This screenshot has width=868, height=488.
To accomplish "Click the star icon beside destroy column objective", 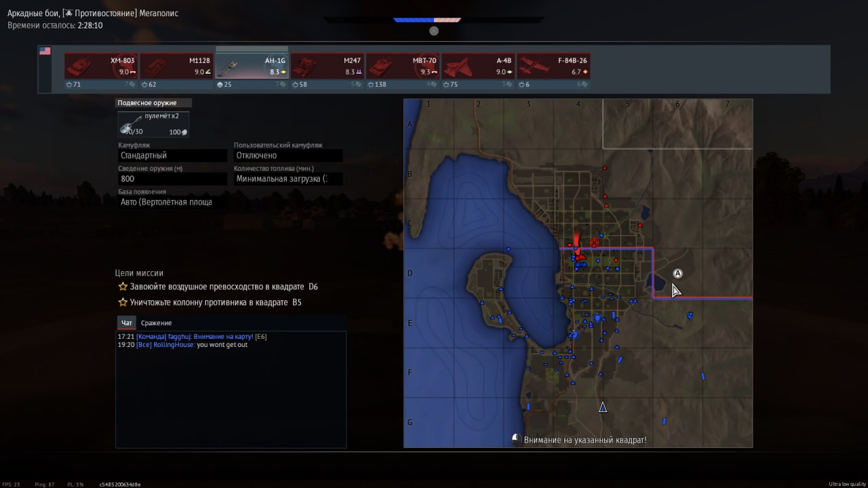I will [x=123, y=302].
